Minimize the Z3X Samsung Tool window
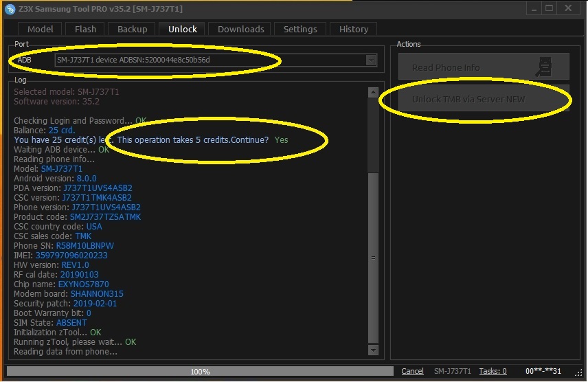Viewport: 588px width, 382px height. pos(534,9)
